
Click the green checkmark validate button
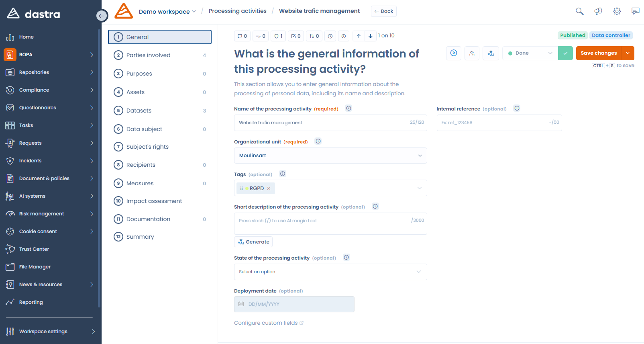(565, 53)
